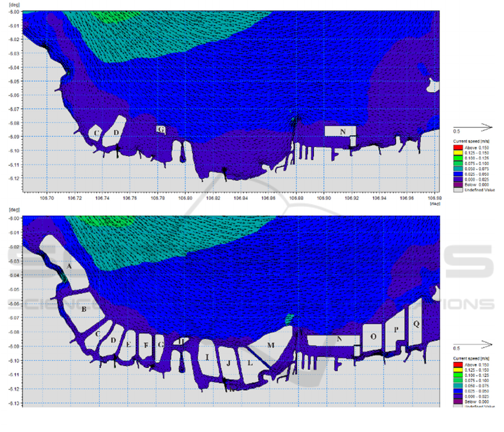The height and width of the screenshot is (432, 504).
Task: Select island O in the bottom map
Action: 373,336
